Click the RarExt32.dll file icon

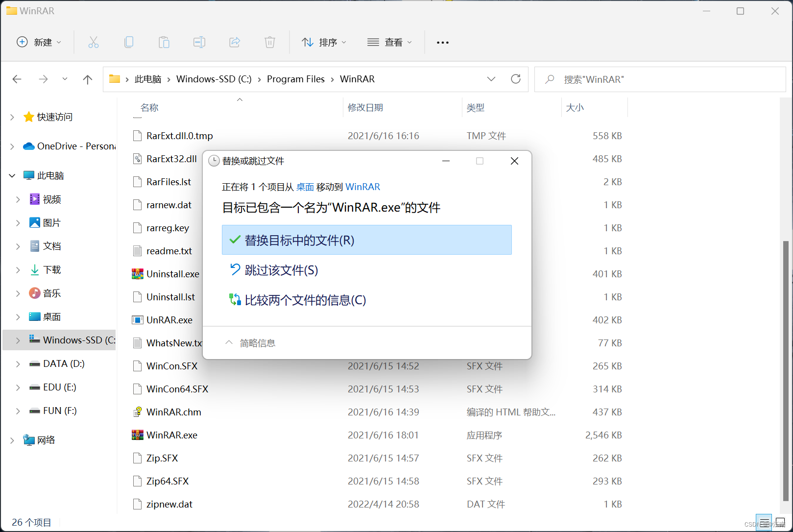click(x=138, y=159)
